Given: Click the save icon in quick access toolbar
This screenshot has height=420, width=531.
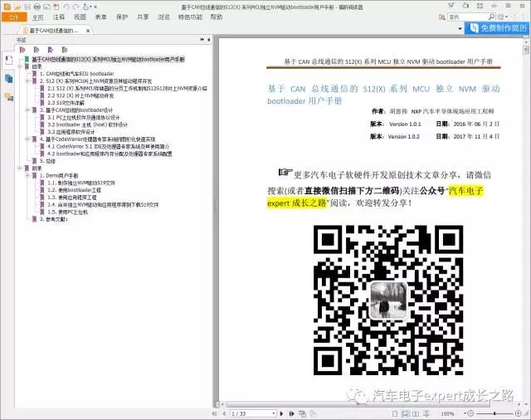Looking at the screenshot, I should pyautogui.click(x=26, y=6).
